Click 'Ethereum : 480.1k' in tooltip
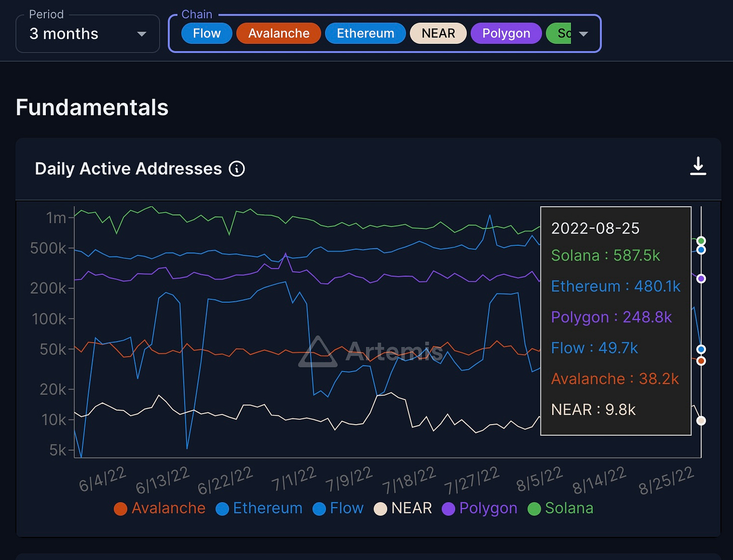 click(x=616, y=286)
